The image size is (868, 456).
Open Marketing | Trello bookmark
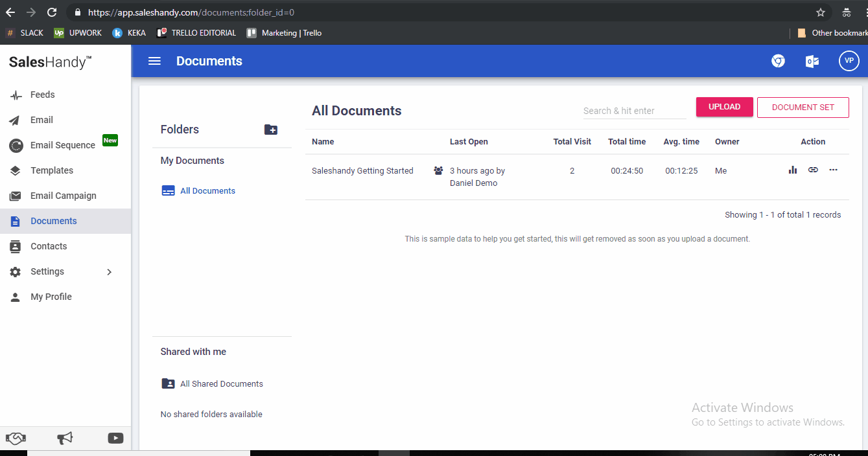[284, 33]
